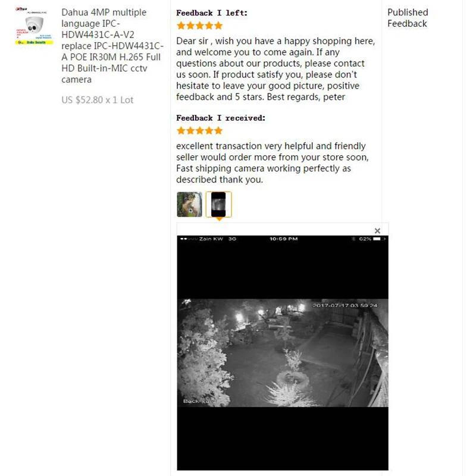Click the Zain KW carrier signal indicator
Screen dimensions: 476x476
coord(202,239)
